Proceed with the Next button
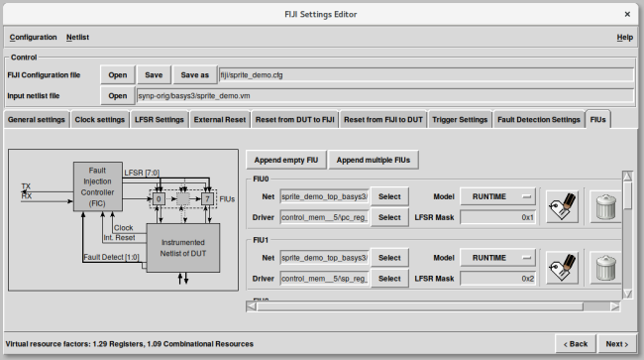Viewport: 644px width, 360px height. (x=617, y=344)
